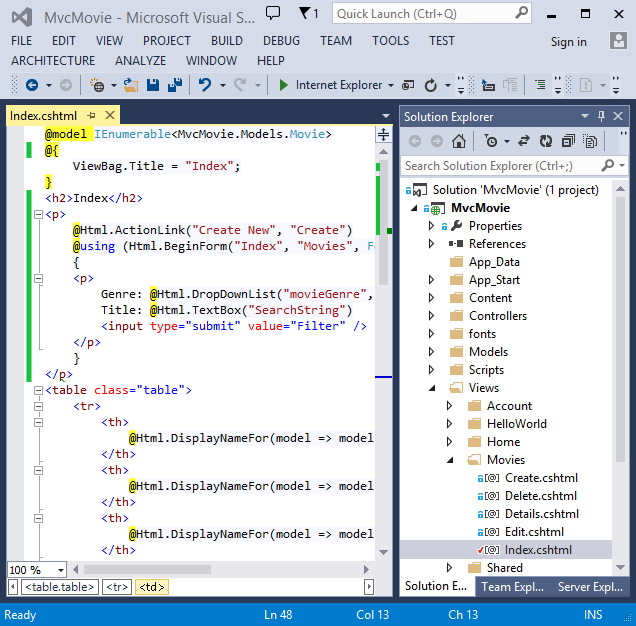Expand the Models folder

(431, 352)
